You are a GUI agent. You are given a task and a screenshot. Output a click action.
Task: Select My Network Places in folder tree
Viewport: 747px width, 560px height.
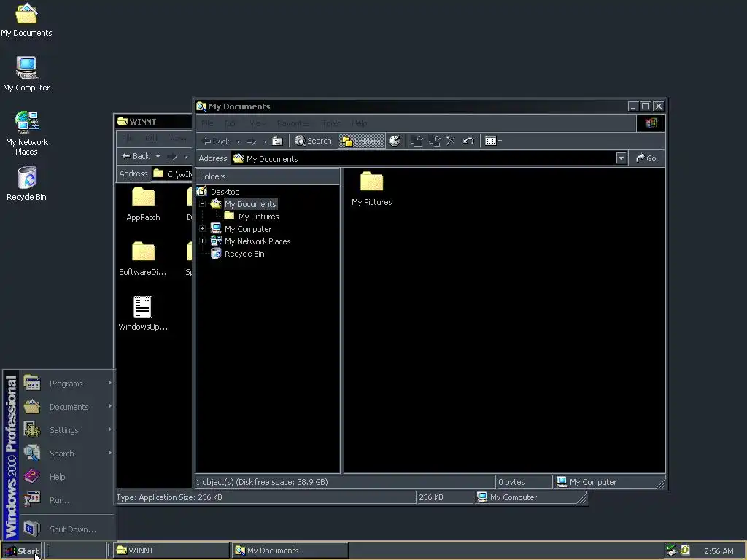pos(258,241)
